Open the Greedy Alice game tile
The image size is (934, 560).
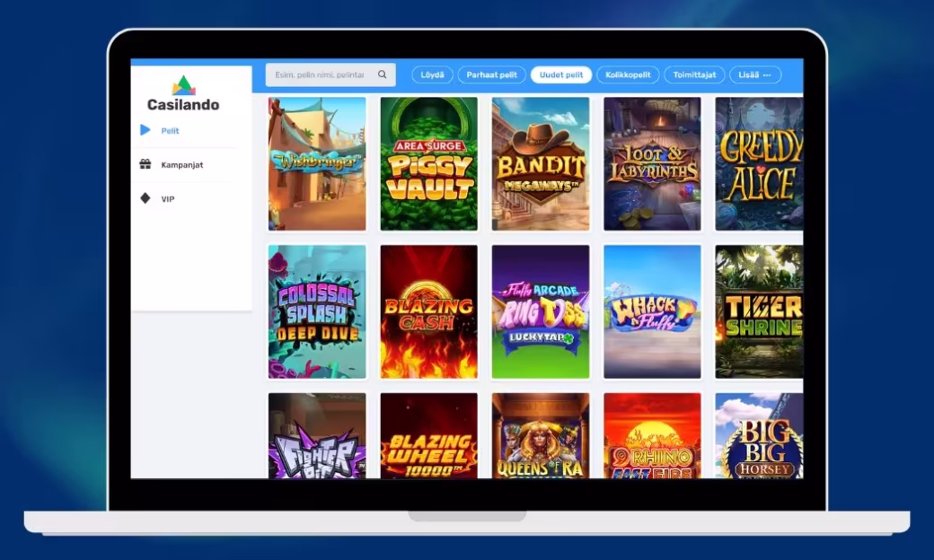point(759,163)
